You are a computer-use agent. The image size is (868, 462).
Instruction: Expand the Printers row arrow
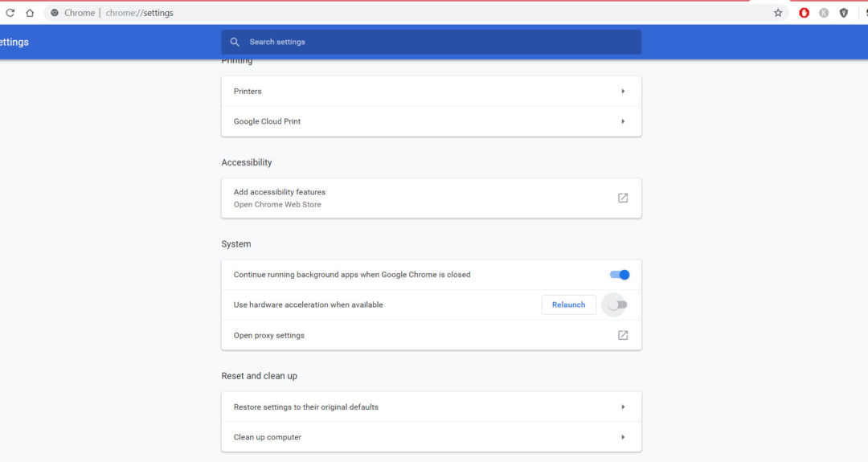(623, 92)
